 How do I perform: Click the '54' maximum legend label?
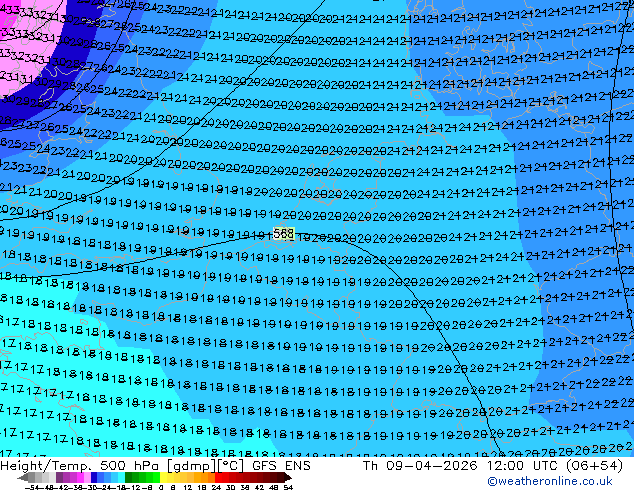[288, 487]
